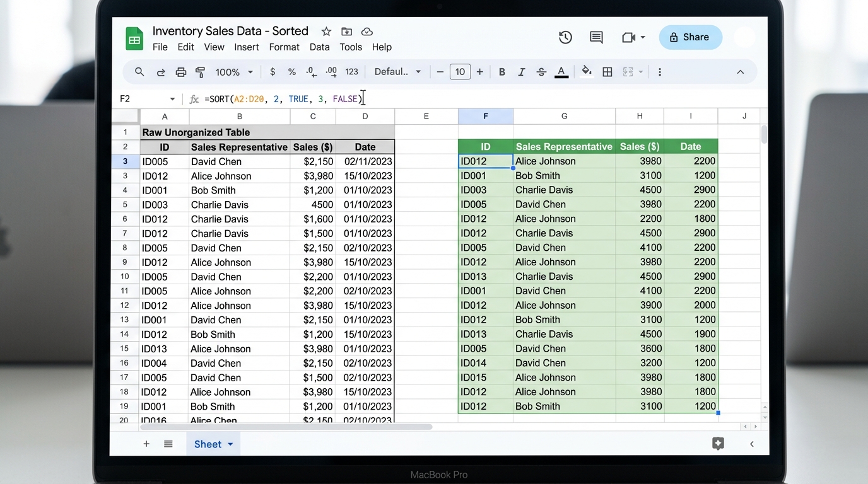Open the View menu
This screenshot has height=484, width=868.
point(214,47)
